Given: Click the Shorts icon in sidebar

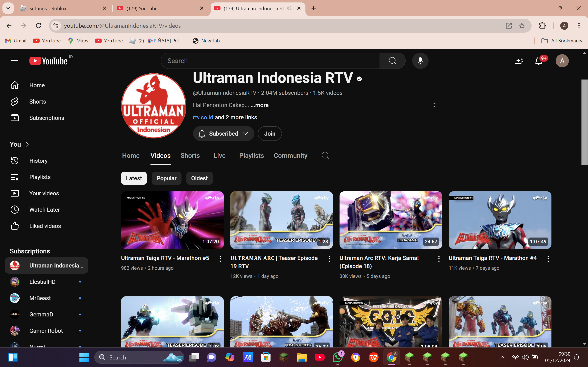Looking at the screenshot, I should tap(14, 102).
